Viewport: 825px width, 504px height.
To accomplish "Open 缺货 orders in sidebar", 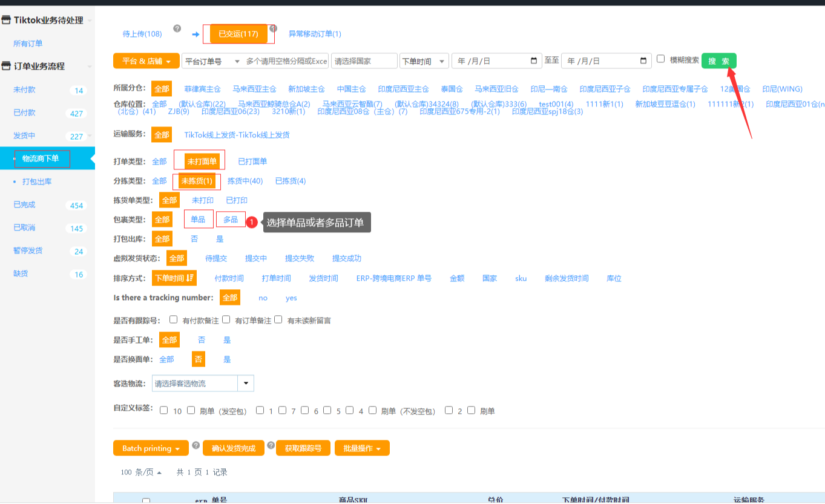I will point(21,273).
